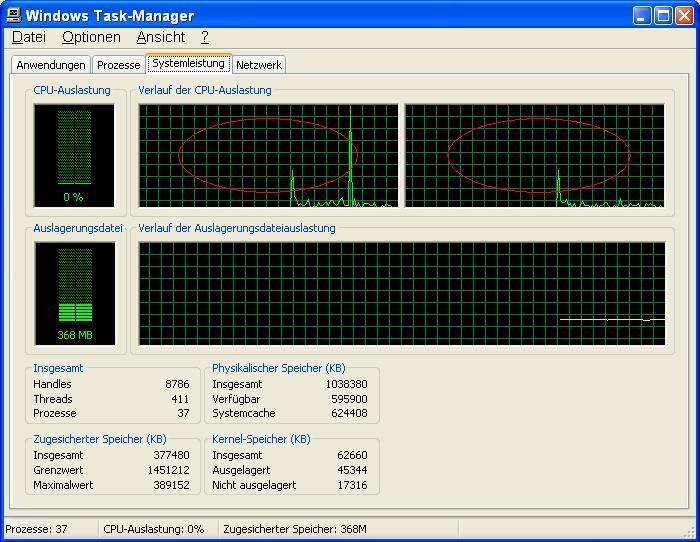Click the Ausgelagert label
The height and width of the screenshot is (542, 700).
241,470
